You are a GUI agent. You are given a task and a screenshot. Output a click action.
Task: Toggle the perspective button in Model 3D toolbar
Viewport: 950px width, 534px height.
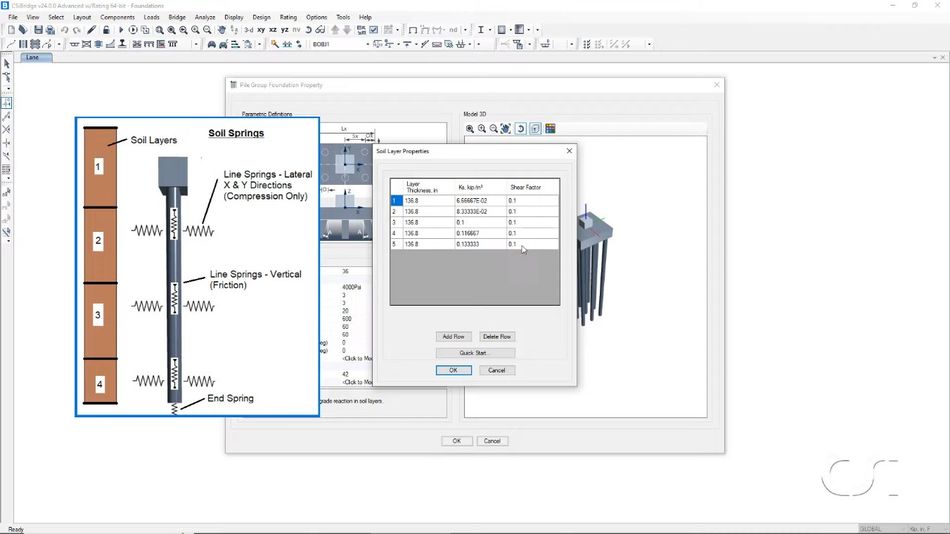pos(535,129)
